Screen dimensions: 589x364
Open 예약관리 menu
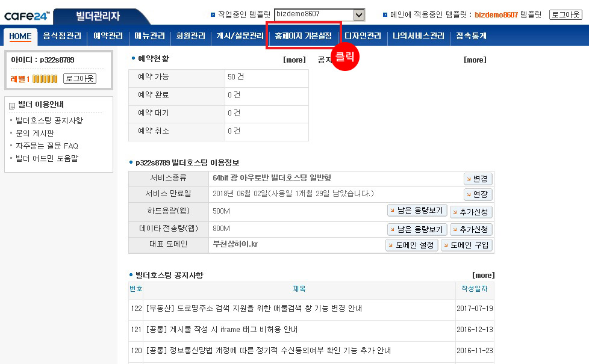point(108,36)
